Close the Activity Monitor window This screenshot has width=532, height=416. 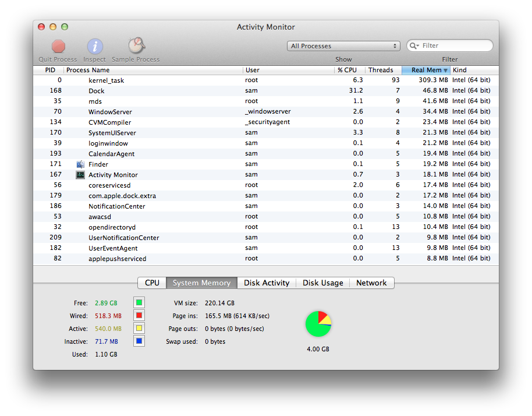(x=41, y=27)
